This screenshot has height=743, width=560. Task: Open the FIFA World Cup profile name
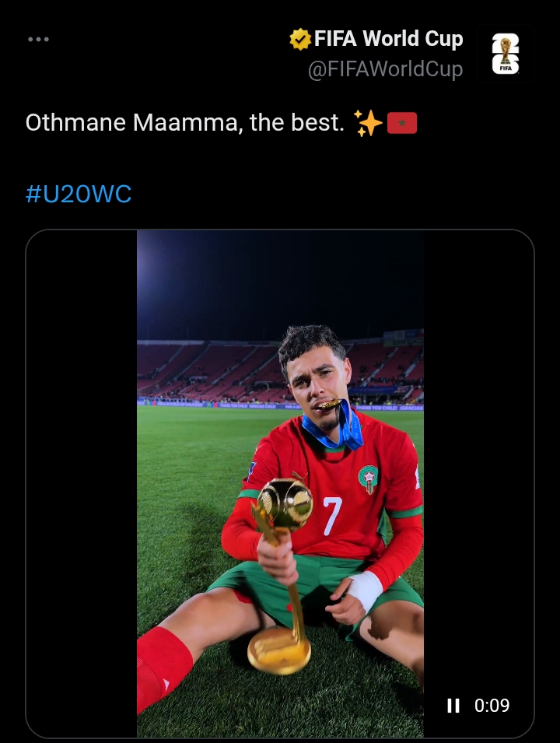388,38
